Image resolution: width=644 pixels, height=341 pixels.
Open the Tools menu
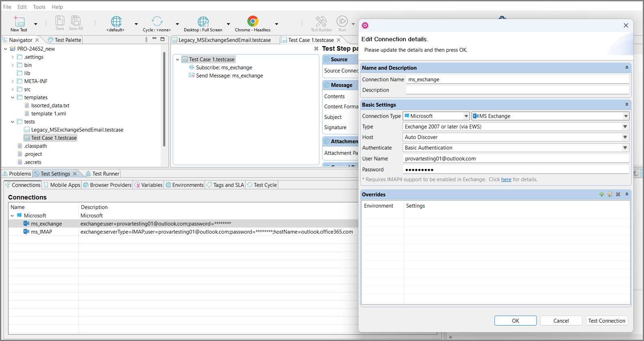coord(39,7)
